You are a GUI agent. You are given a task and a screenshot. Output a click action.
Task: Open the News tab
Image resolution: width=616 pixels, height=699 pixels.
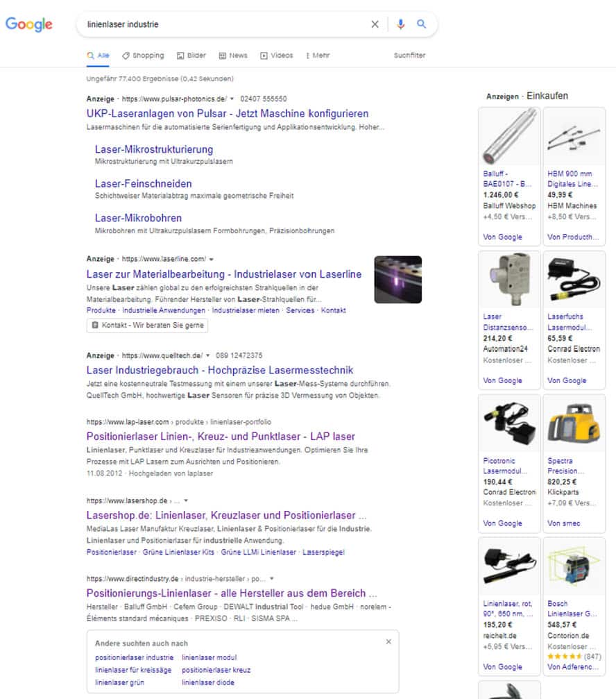233,56
